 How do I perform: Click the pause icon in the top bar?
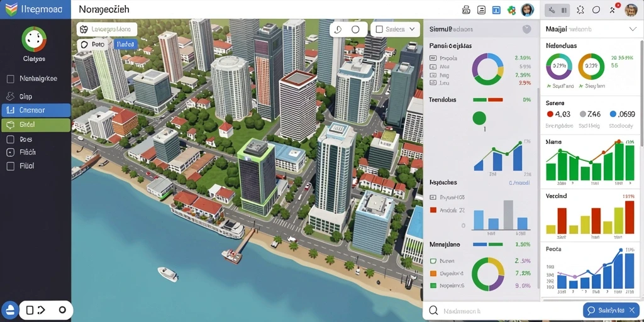tap(564, 10)
